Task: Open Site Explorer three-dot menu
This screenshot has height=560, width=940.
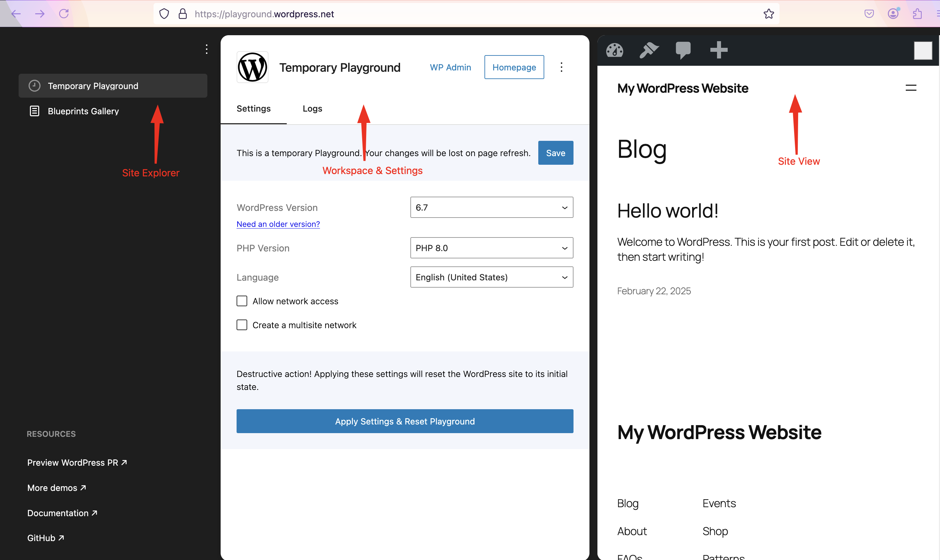Action: tap(206, 49)
